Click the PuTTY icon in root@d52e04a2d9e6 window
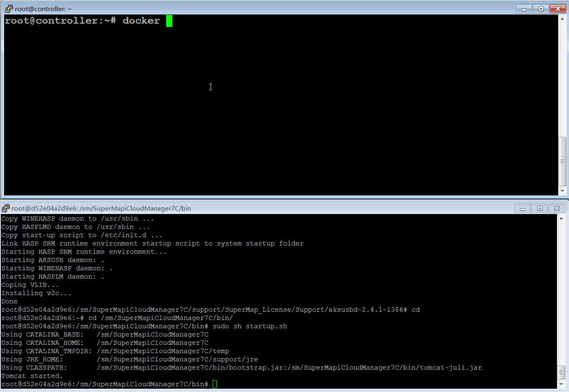The width and height of the screenshot is (569, 392). point(5,208)
